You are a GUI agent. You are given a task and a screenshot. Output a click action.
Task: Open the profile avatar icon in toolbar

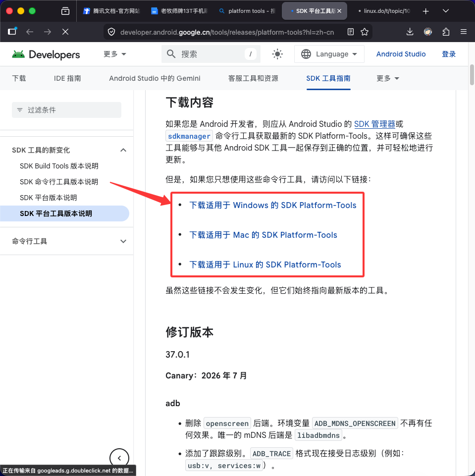tap(428, 32)
